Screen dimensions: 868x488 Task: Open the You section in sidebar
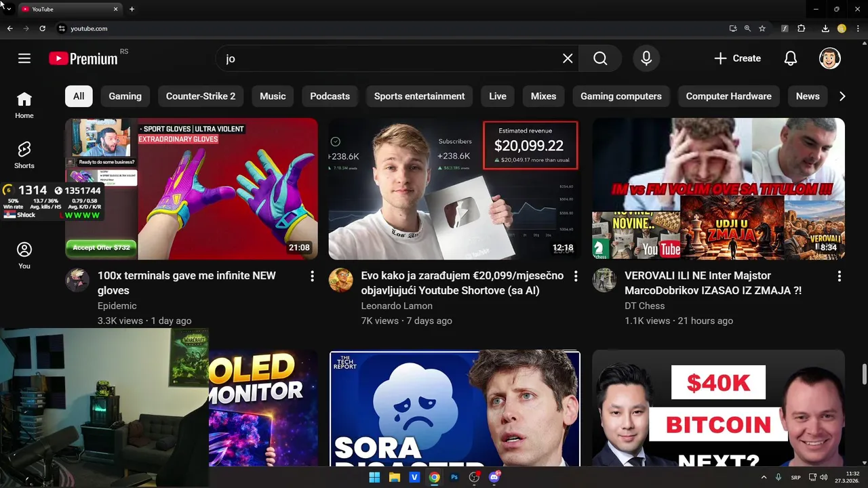(x=24, y=256)
